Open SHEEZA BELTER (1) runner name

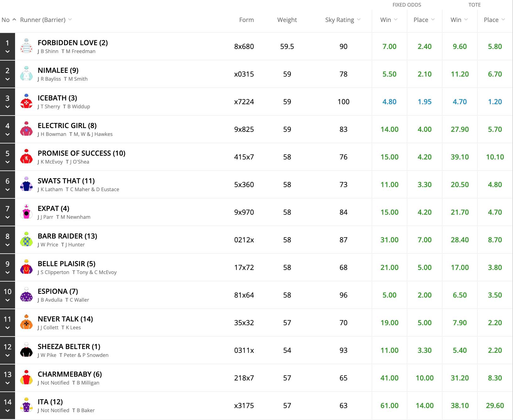click(x=69, y=347)
